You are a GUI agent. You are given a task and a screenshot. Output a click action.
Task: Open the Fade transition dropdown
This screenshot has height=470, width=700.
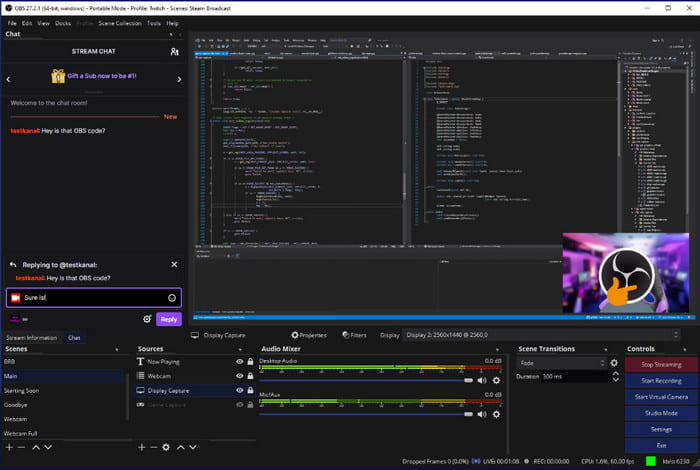pos(562,363)
